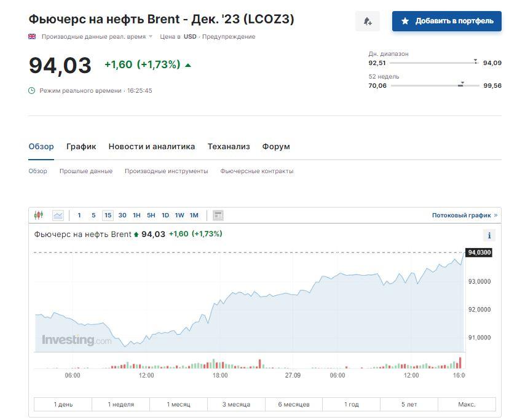Open the Прошлые данные link
Viewport: 509px width, 420px height.
(x=86, y=171)
